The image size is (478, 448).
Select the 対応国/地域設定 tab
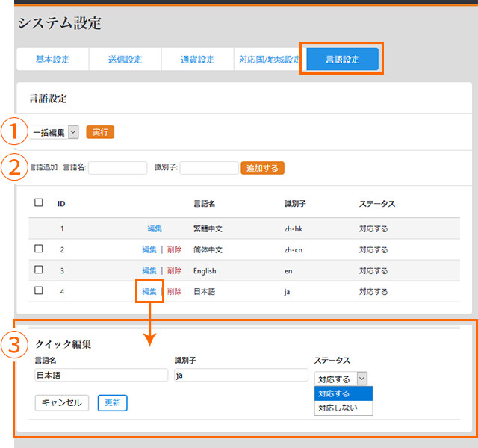pyautogui.click(x=269, y=60)
